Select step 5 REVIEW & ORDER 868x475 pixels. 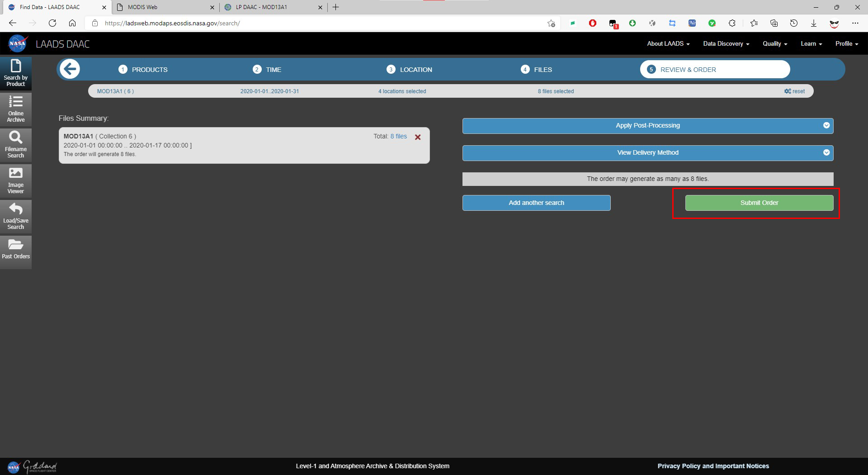(x=715, y=70)
